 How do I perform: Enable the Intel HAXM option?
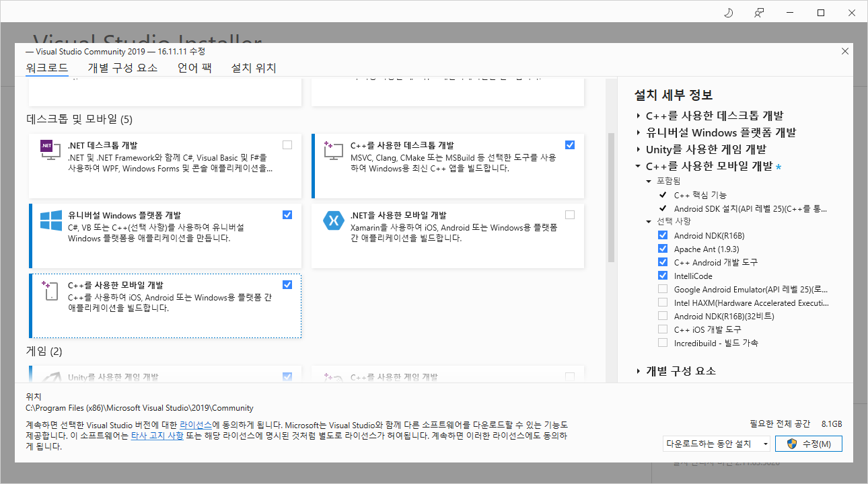663,302
